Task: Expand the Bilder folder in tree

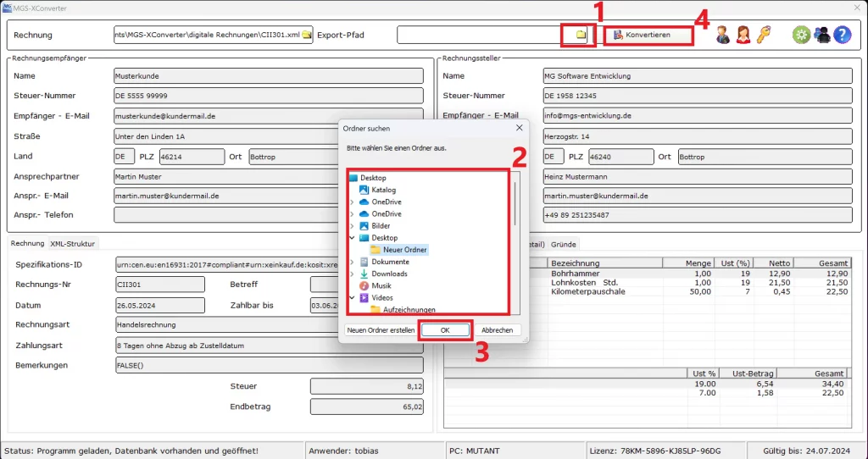Action: coord(353,226)
